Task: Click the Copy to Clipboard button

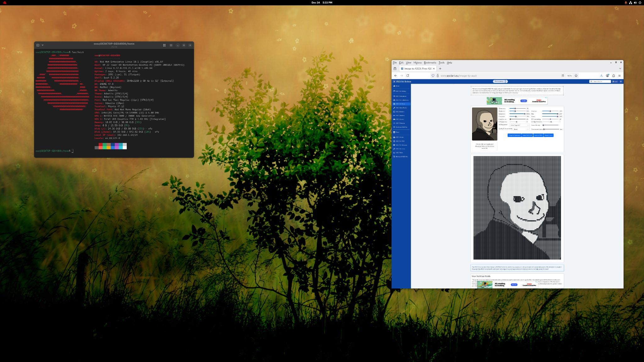Action: click(x=514, y=135)
